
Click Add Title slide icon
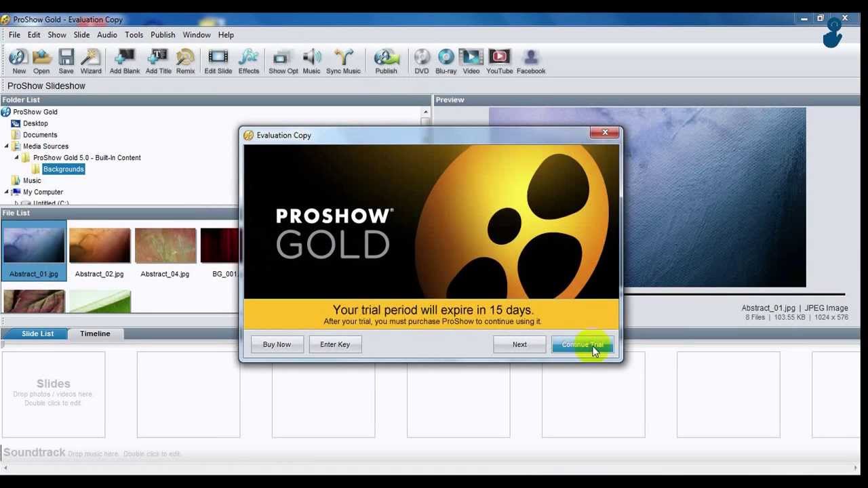(158, 62)
